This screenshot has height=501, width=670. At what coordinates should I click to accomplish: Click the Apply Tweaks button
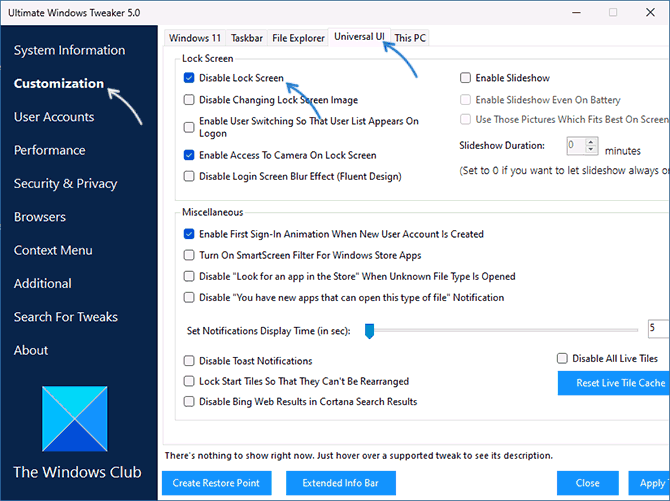649,483
